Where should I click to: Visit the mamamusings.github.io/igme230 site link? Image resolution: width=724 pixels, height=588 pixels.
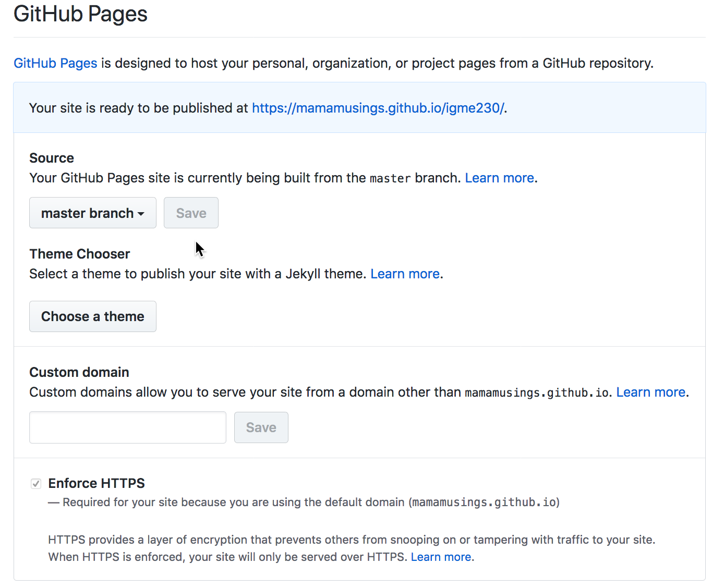click(378, 108)
